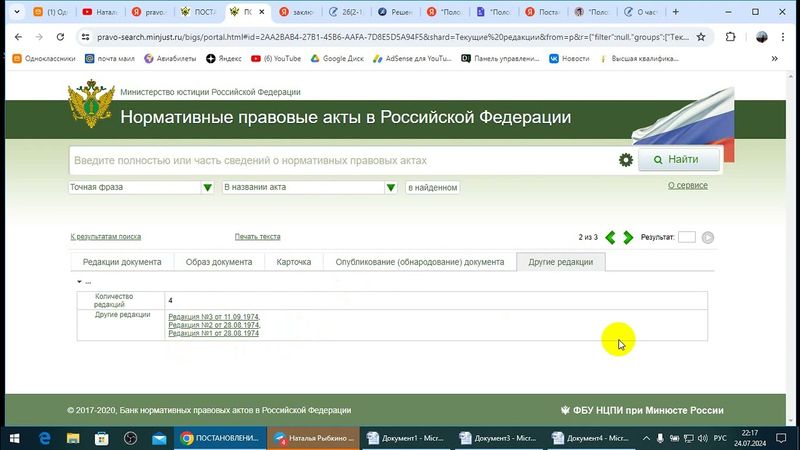This screenshot has width=800, height=450.
Task: Show hidden system tray icons chevron
Action: click(x=646, y=438)
